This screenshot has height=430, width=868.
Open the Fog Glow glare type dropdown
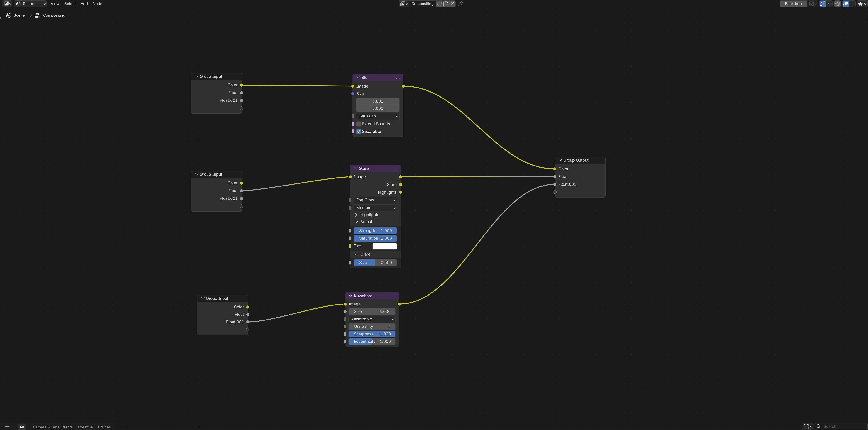pos(375,200)
